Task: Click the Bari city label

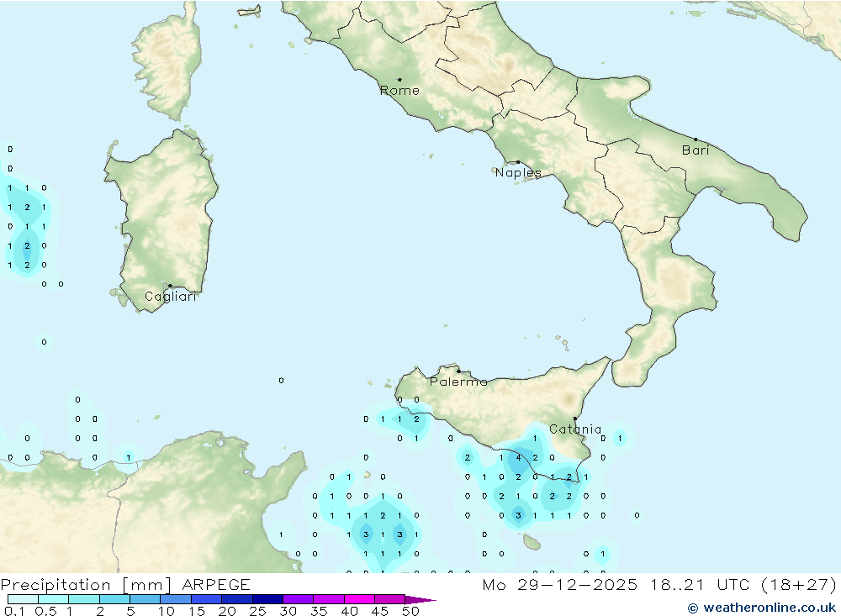Action: click(x=696, y=150)
